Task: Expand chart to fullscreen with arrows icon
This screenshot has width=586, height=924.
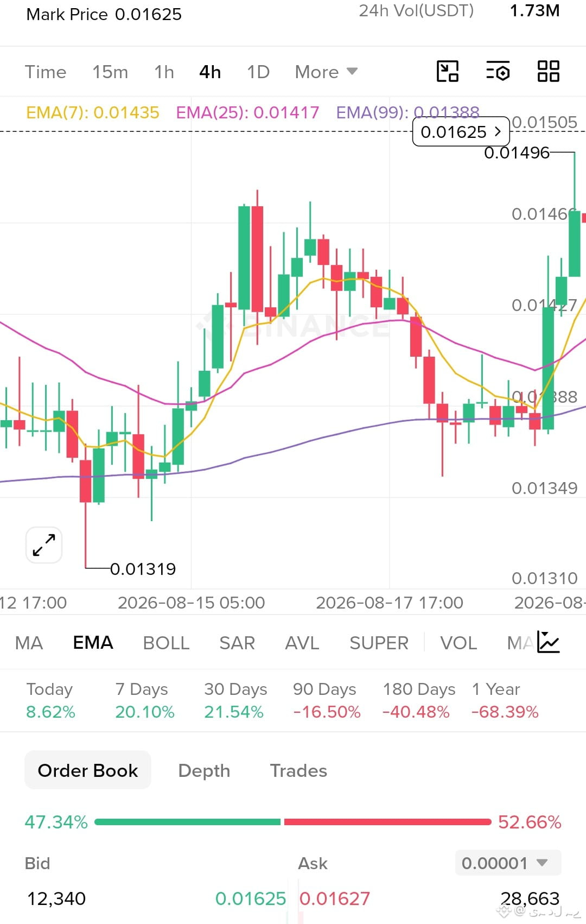Action: [x=44, y=545]
